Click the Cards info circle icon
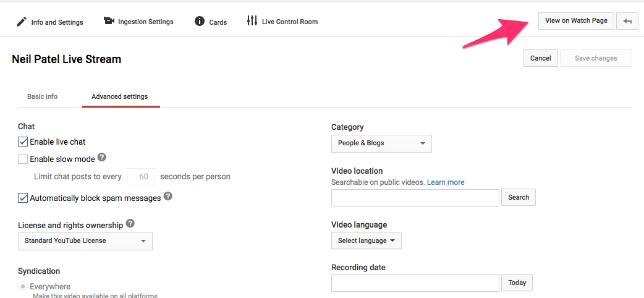Viewport: 644px width, 298px height. (x=200, y=21)
